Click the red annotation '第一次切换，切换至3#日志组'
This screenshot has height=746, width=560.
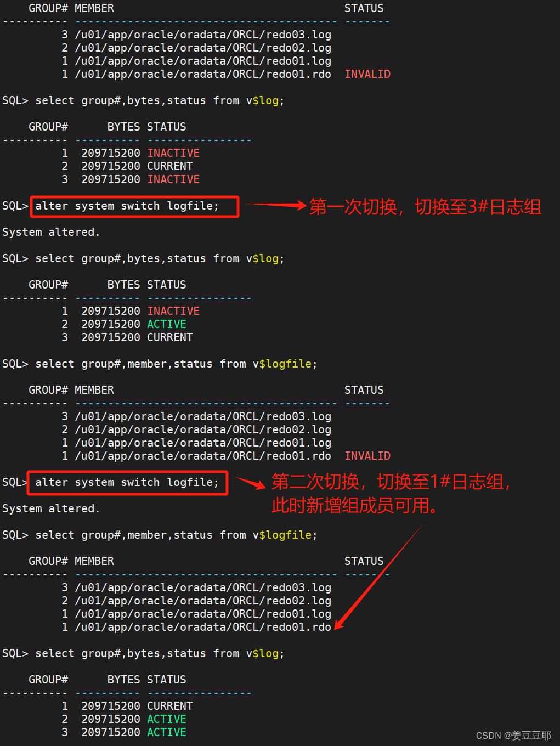click(425, 207)
